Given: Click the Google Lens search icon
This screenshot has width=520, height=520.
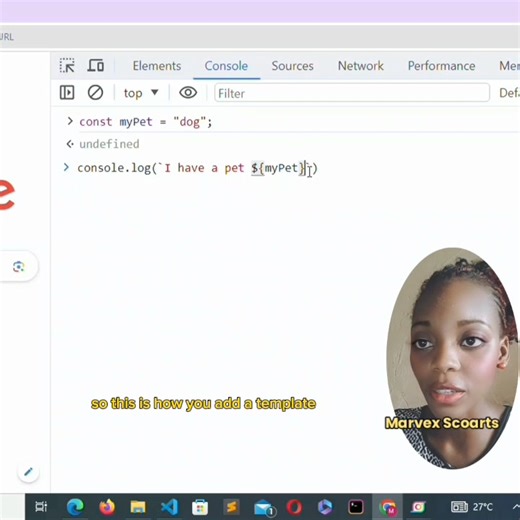Looking at the screenshot, I should 19,267.
